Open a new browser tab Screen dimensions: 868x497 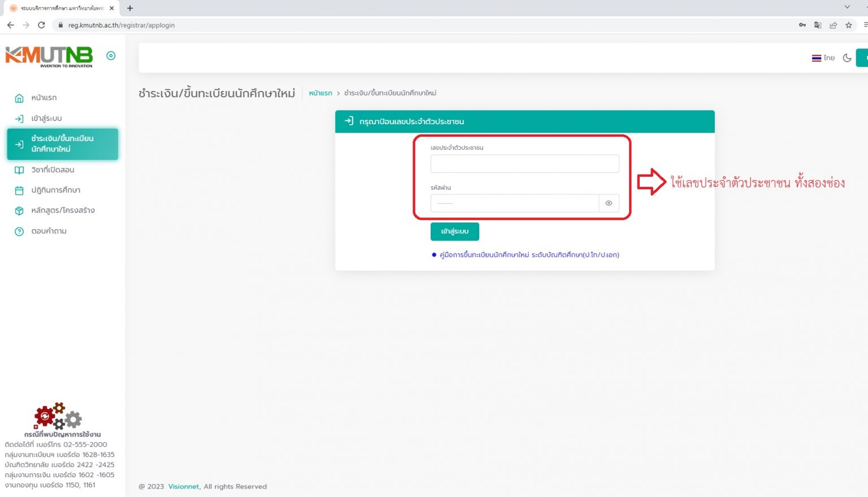click(130, 8)
